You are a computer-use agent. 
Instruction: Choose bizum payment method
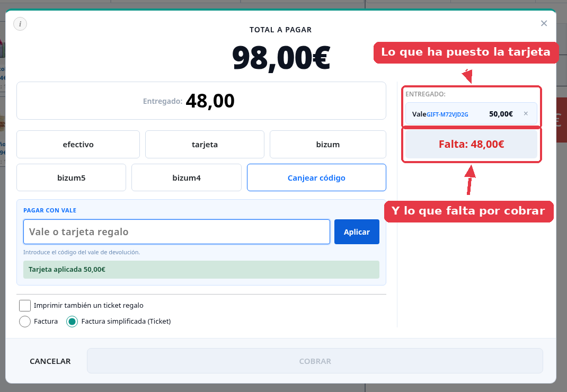[x=328, y=144]
